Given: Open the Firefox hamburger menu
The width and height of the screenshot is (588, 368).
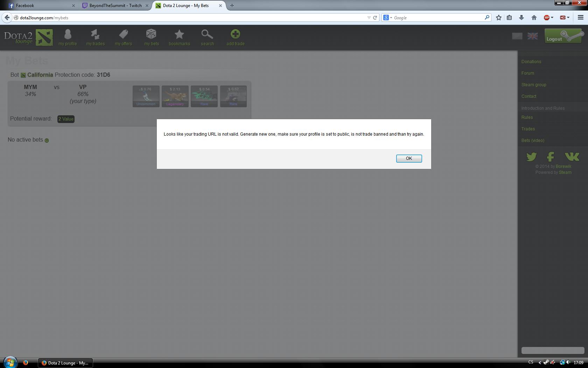Looking at the screenshot, I should click(x=581, y=18).
